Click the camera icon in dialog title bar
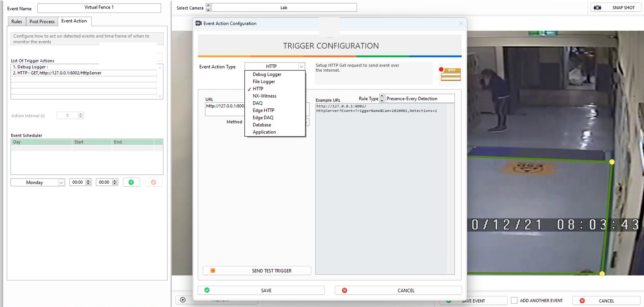 (198, 23)
